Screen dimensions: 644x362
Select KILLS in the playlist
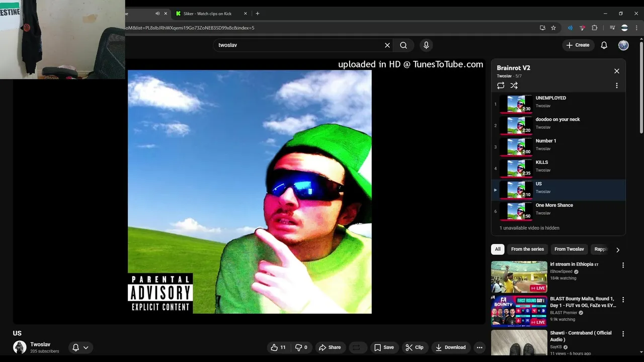point(558,168)
